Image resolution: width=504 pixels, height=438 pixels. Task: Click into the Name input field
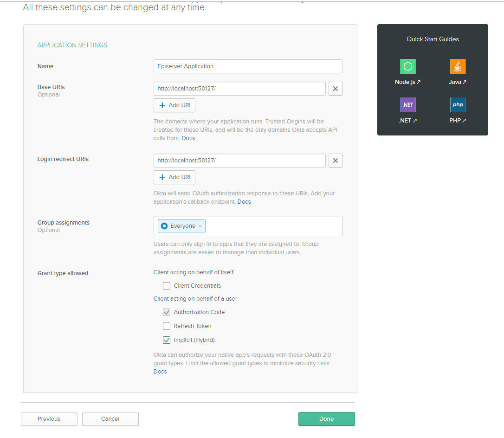[247, 66]
